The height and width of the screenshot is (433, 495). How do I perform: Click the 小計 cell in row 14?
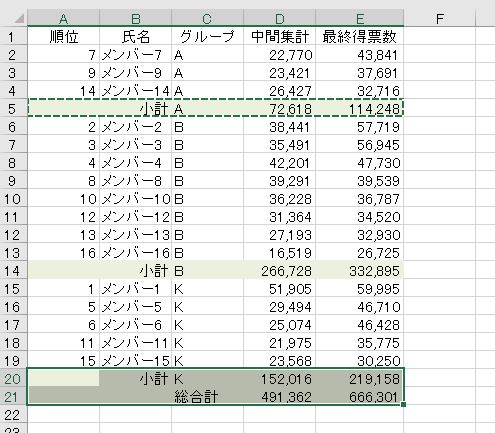(x=135, y=271)
